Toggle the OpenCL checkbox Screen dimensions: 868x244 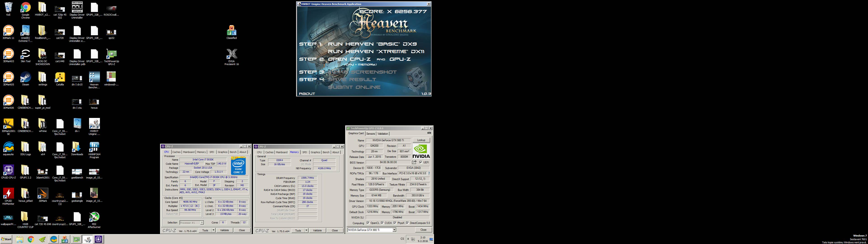tap(368, 223)
